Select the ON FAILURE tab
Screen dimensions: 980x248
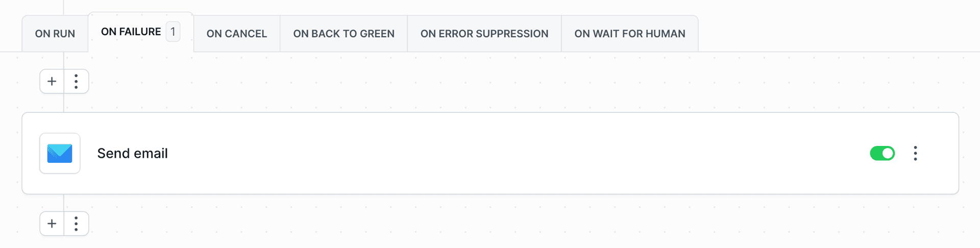(x=131, y=32)
